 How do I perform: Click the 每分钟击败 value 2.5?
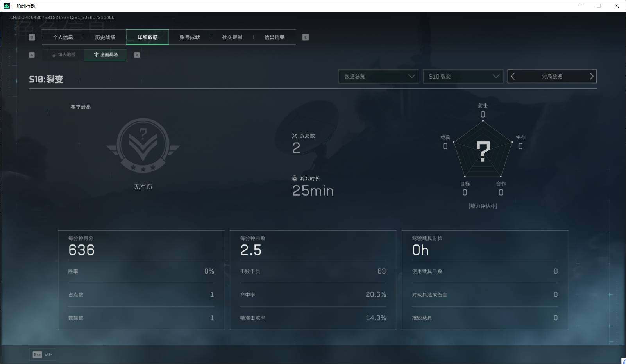251,250
